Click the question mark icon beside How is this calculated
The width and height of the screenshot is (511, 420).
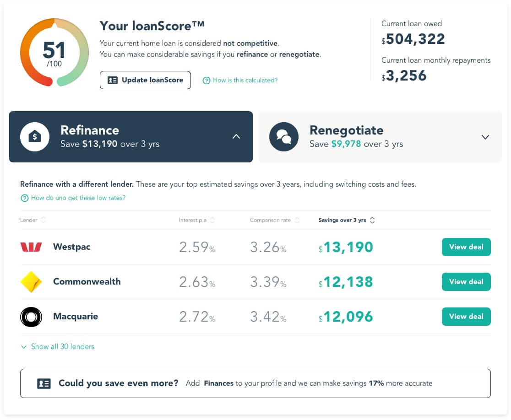coord(207,81)
